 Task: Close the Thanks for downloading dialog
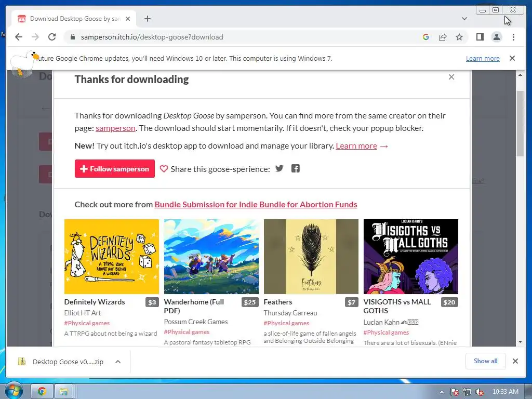(451, 77)
